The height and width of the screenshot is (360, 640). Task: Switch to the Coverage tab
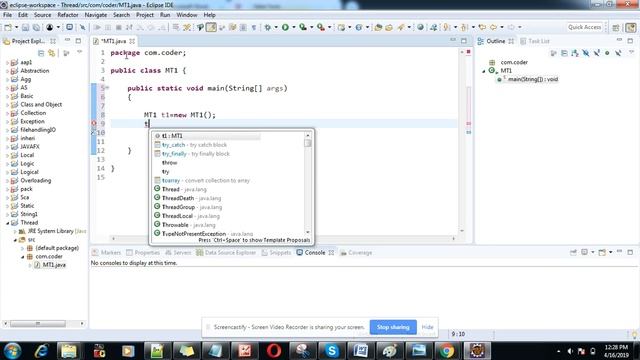356,253
